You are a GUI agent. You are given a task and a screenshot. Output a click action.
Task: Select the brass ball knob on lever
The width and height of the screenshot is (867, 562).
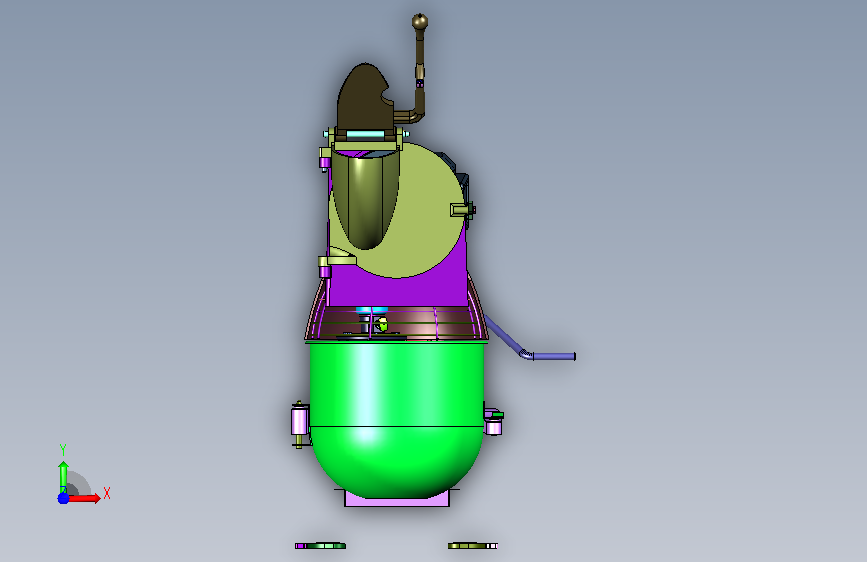pos(420,22)
